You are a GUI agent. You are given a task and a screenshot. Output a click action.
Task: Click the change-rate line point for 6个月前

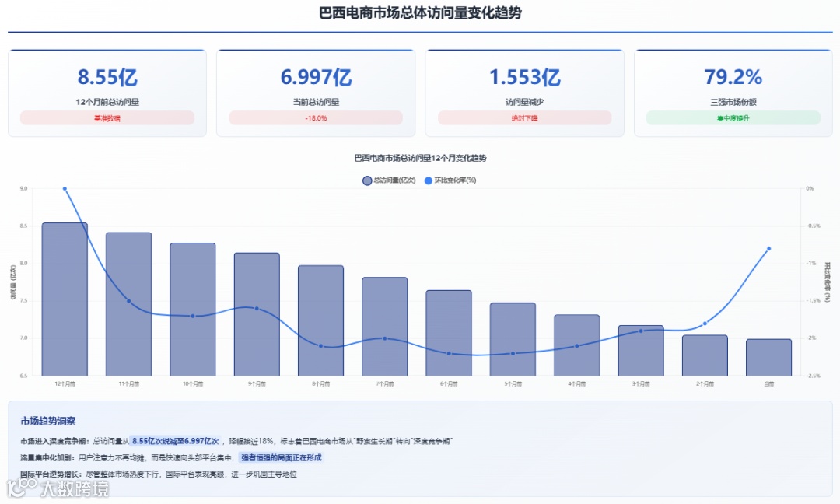(449, 353)
